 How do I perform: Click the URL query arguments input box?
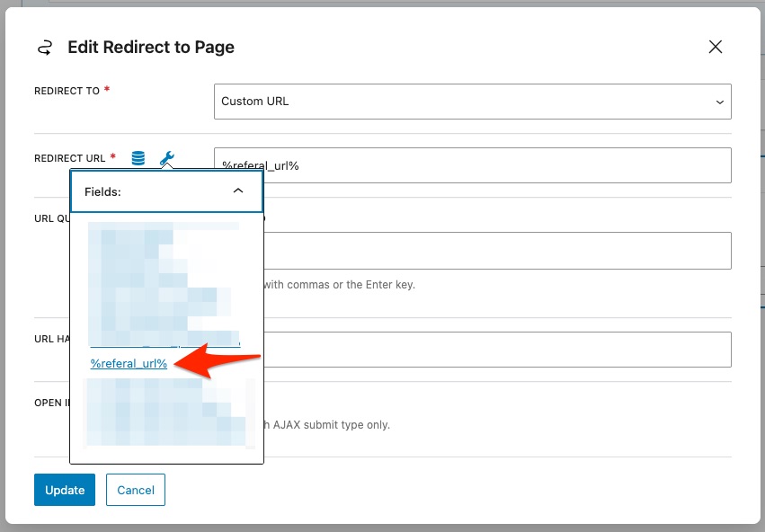(x=494, y=251)
